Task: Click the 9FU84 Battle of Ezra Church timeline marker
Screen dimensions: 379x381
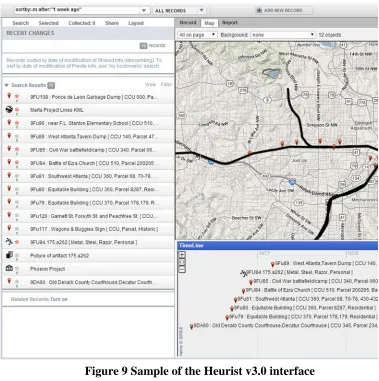Action: pyautogui.click(x=243, y=291)
